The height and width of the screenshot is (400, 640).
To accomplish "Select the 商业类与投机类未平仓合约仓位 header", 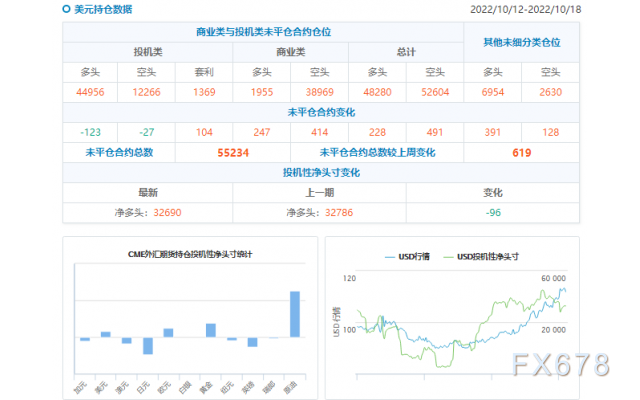I will tap(263, 32).
